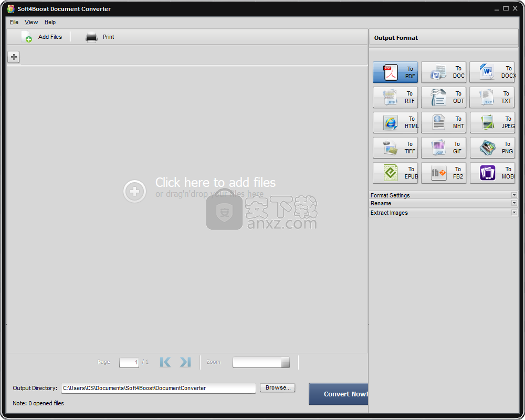Choose the To RTF format button
525x420 pixels.
[x=395, y=98]
